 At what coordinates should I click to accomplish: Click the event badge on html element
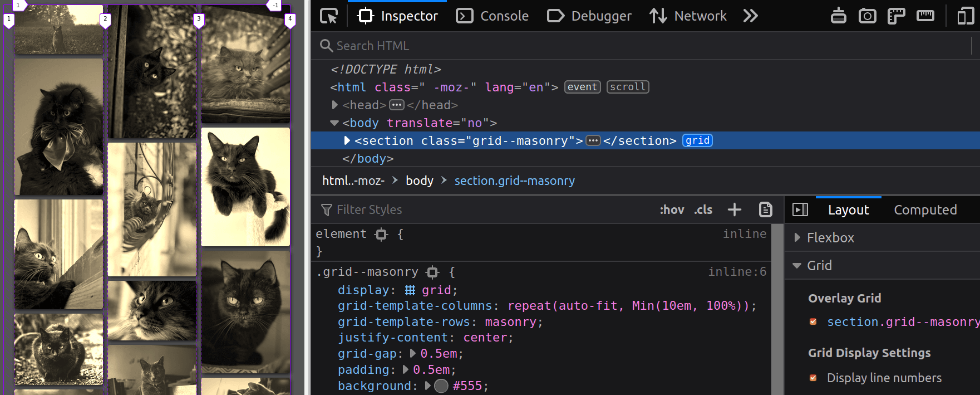(x=582, y=87)
